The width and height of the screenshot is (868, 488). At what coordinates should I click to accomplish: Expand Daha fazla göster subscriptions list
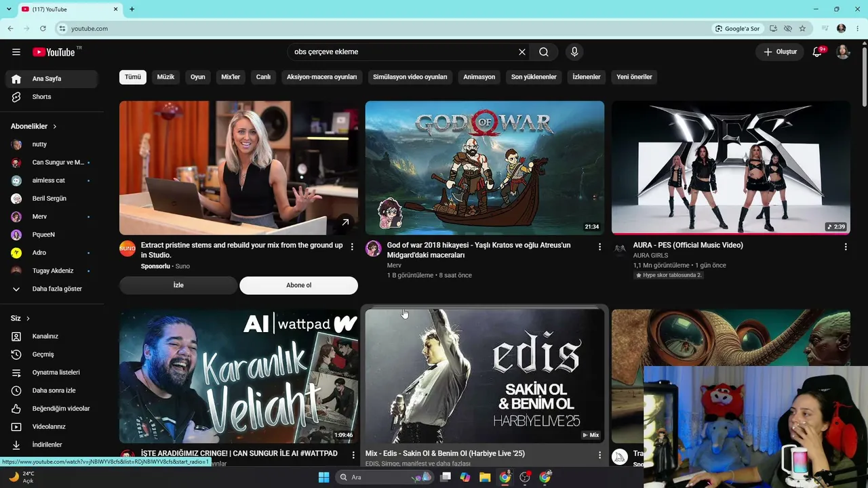pyautogui.click(x=52, y=289)
